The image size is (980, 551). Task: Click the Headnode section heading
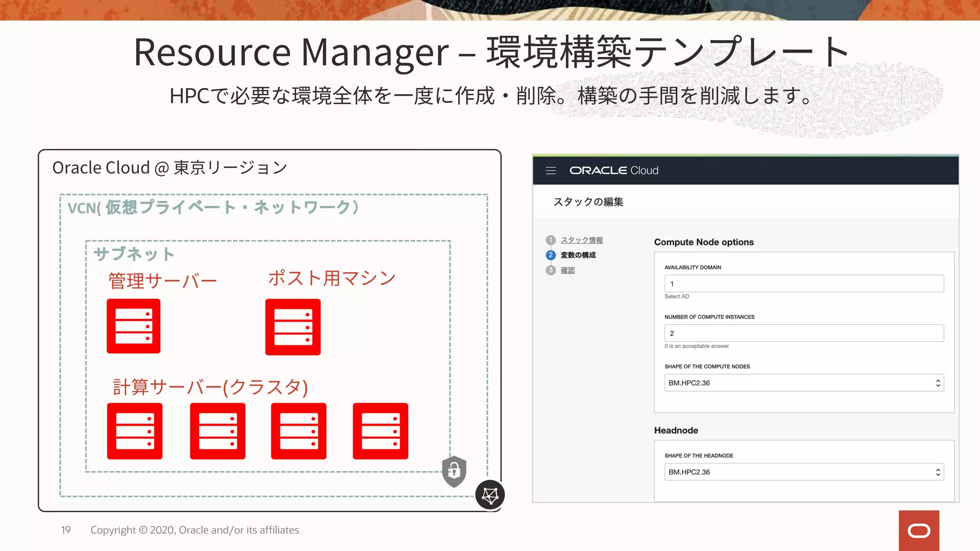tap(676, 430)
